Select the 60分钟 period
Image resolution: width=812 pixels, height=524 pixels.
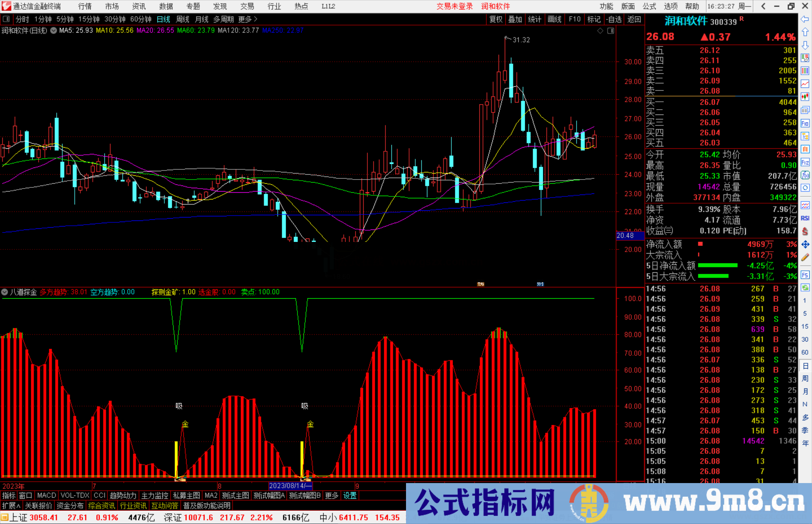(141, 19)
